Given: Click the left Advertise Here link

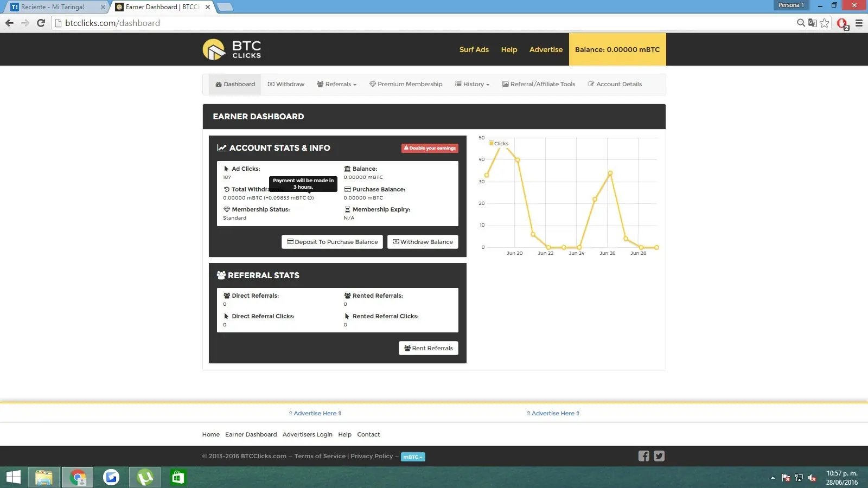Looking at the screenshot, I should 315,413.
